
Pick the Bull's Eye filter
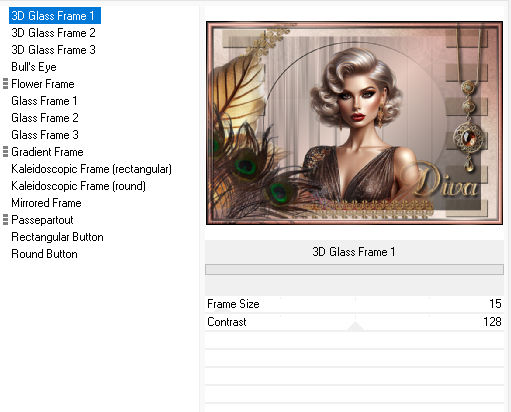point(34,67)
